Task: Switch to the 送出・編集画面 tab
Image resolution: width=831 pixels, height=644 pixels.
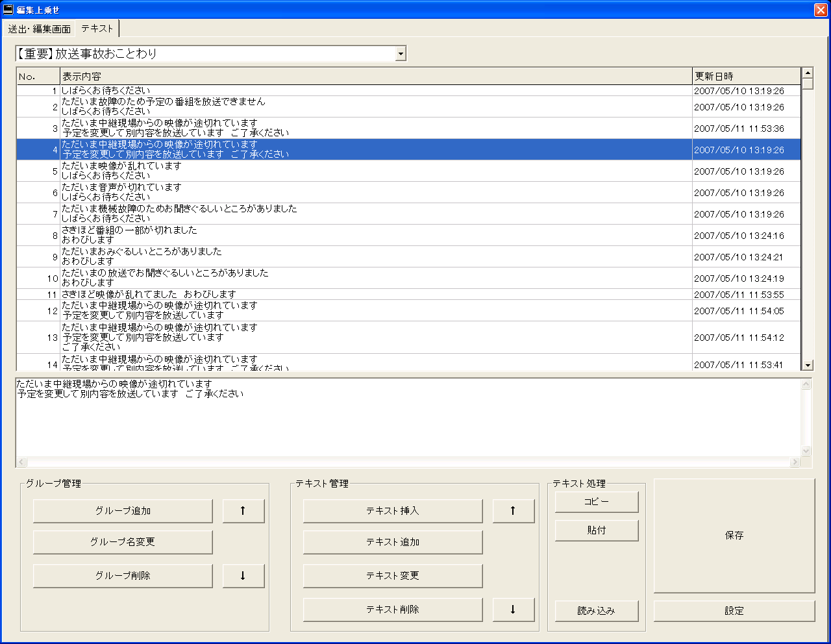Action: [39, 29]
